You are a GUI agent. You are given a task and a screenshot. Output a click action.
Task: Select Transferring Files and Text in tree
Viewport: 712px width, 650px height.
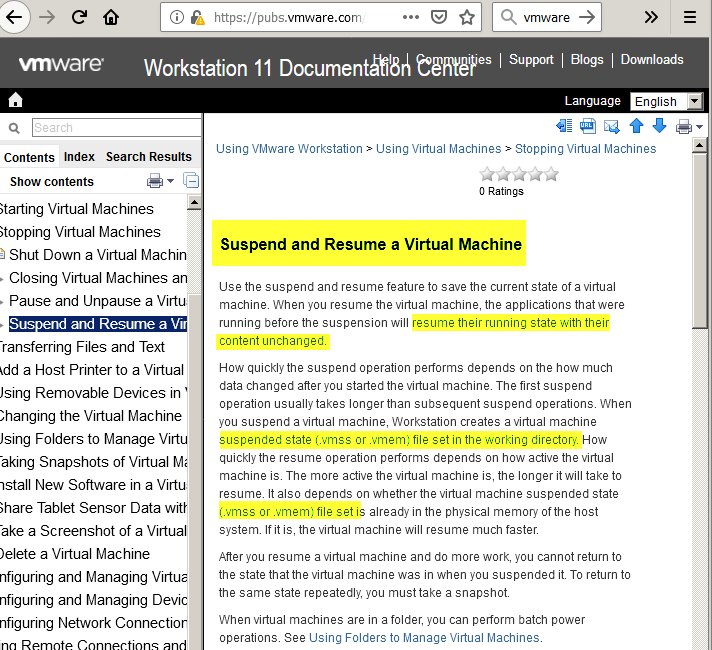82,347
